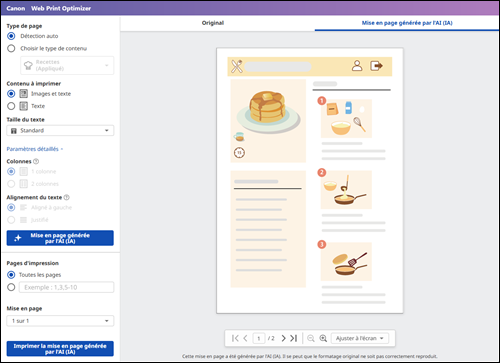This screenshot has width=500, height=363.
Task: Click the current page number field
Action: point(259,338)
